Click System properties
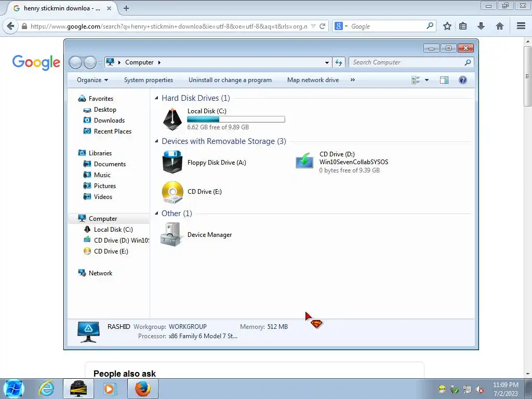The width and height of the screenshot is (532, 399). coord(148,80)
